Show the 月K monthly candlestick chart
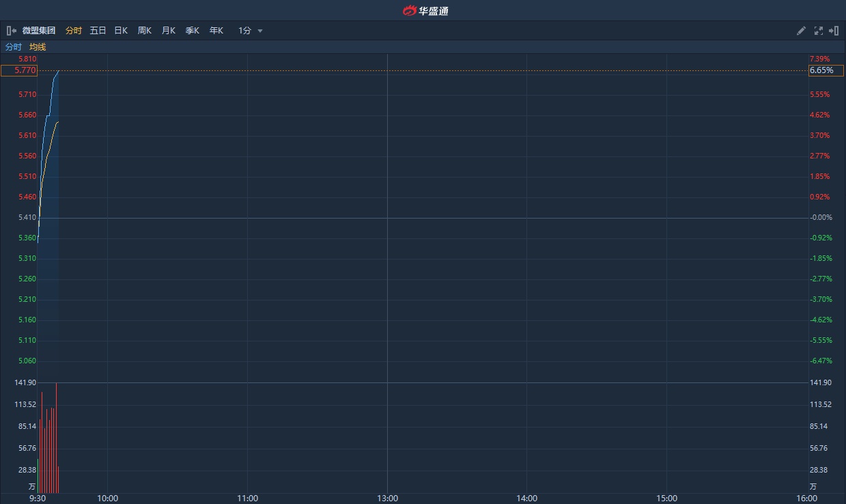 tap(168, 31)
